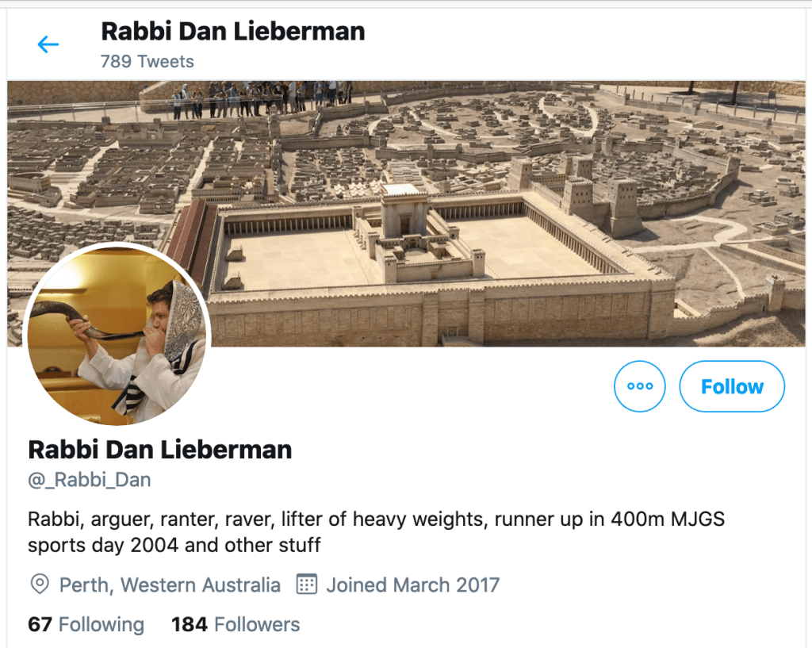812x648 pixels.
Task: Click the bio line starting 'Rabbi, arguer, ranter'
Action: pyautogui.click(x=377, y=519)
